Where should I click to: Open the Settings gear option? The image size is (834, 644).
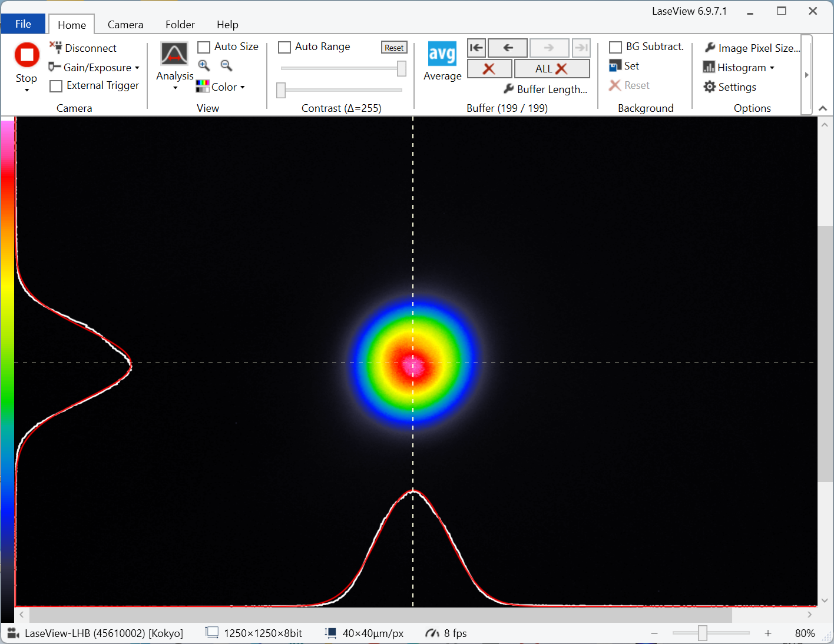tap(730, 87)
